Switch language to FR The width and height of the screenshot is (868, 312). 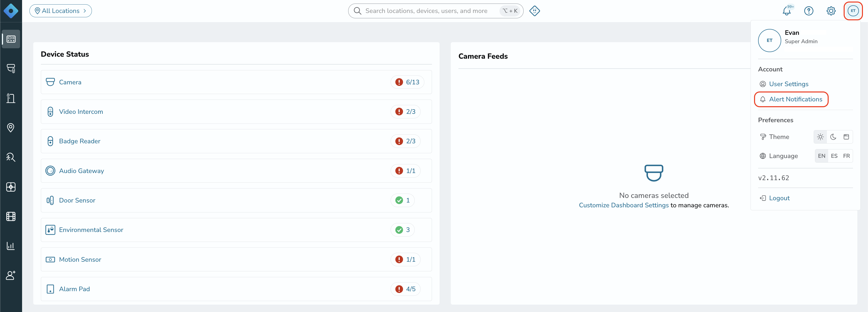(x=846, y=156)
